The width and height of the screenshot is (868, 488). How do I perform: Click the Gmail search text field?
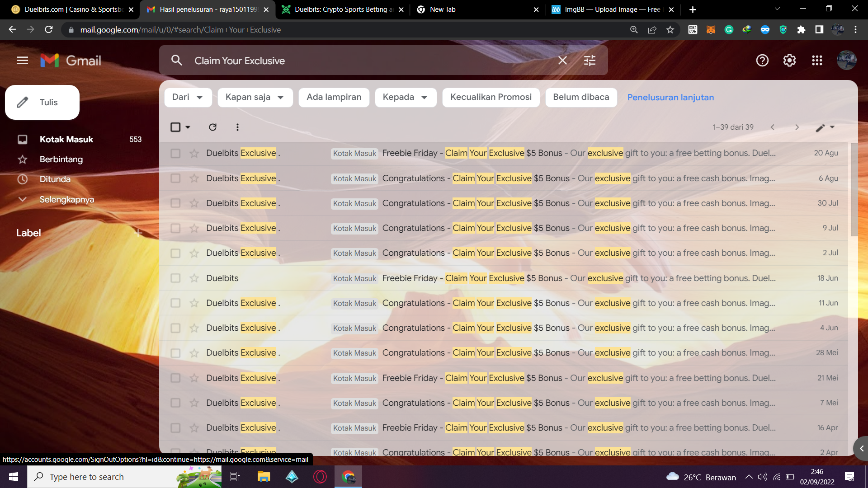click(371, 61)
